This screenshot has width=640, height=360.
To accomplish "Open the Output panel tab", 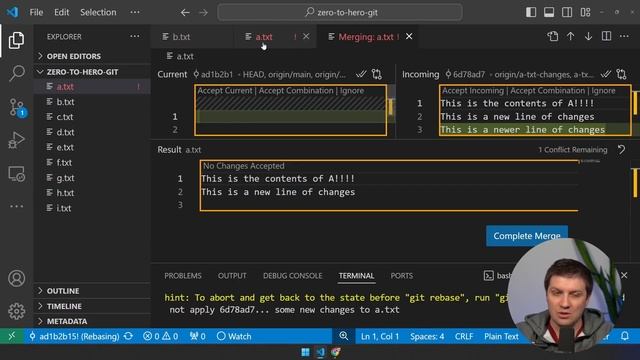I will click(232, 276).
